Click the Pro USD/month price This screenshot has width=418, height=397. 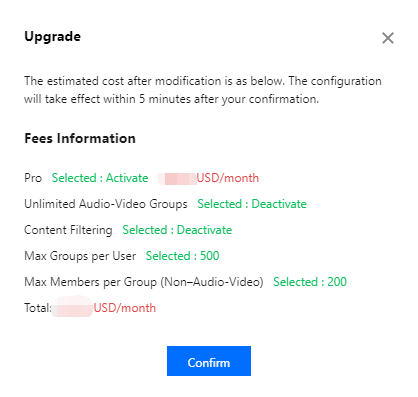point(228,178)
